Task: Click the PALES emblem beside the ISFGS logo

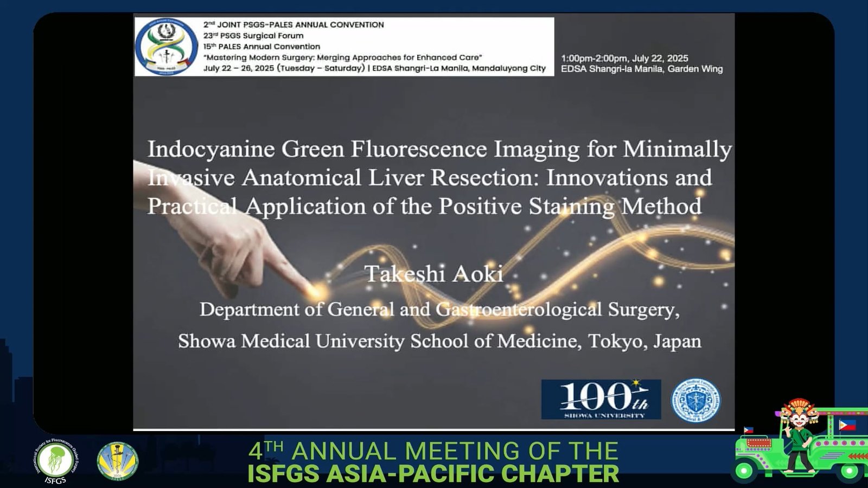Action: point(118,461)
